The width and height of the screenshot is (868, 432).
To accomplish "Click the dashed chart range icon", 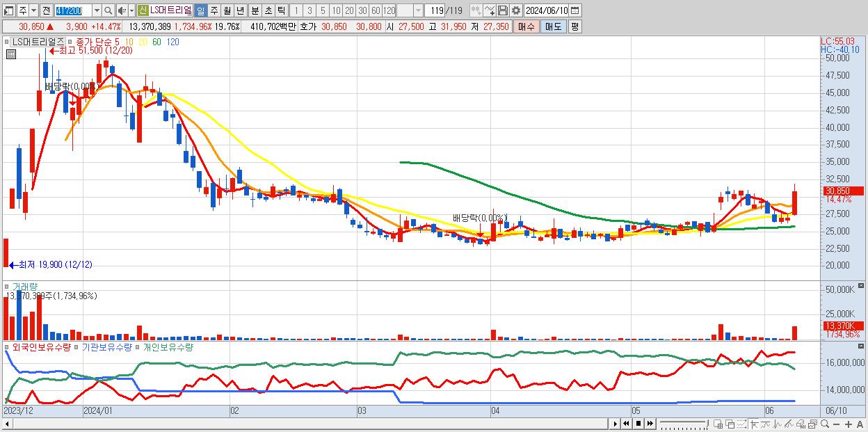I will [x=741, y=424].
